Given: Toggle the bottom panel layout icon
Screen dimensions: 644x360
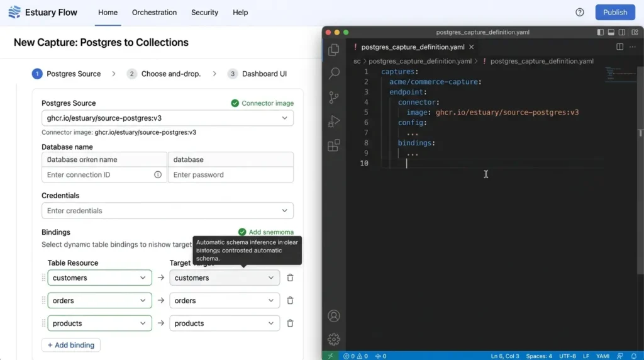Looking at the screenshot, I should (x=611, y=32).
